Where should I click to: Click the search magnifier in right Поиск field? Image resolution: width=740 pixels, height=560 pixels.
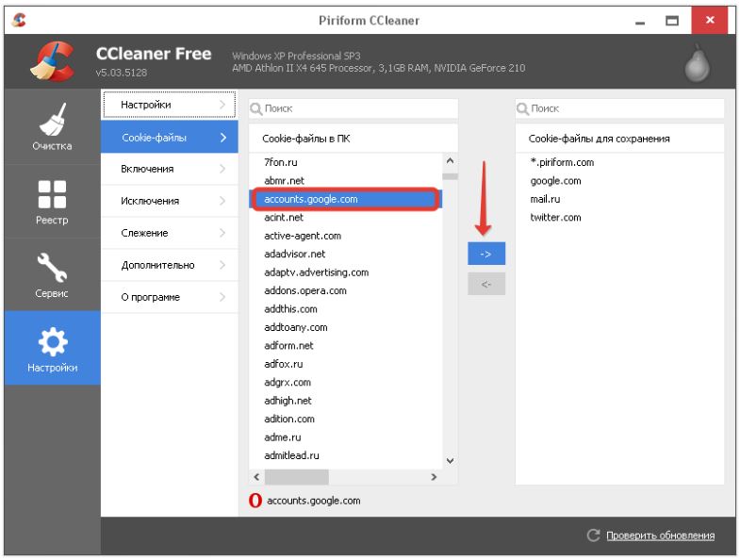point(522,109)
